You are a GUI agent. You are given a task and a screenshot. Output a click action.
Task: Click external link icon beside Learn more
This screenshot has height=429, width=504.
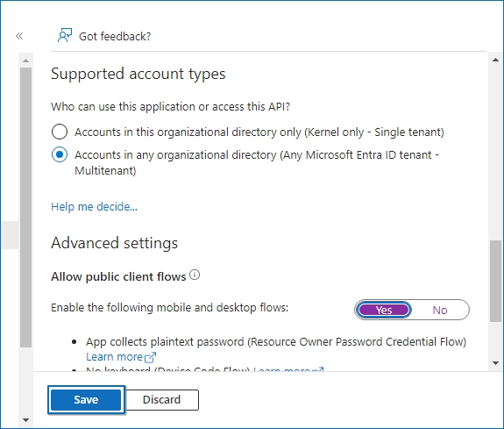[151, 357]
